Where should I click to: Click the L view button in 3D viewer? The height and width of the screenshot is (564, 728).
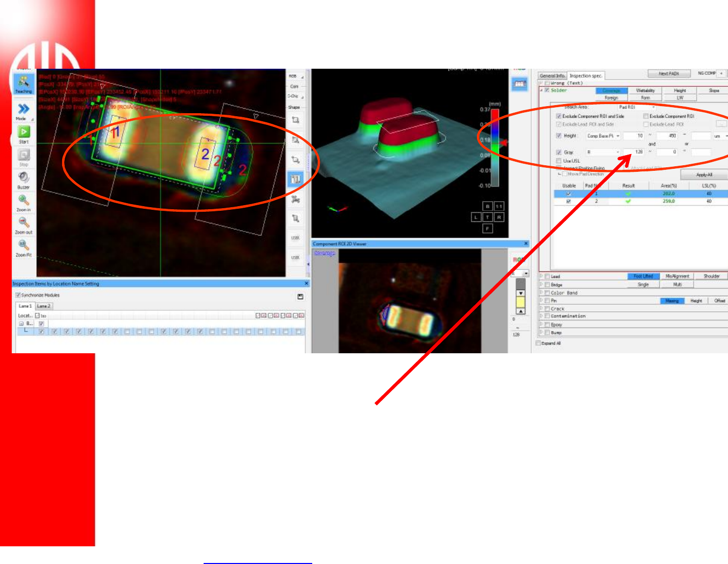[x=476, y=217]
